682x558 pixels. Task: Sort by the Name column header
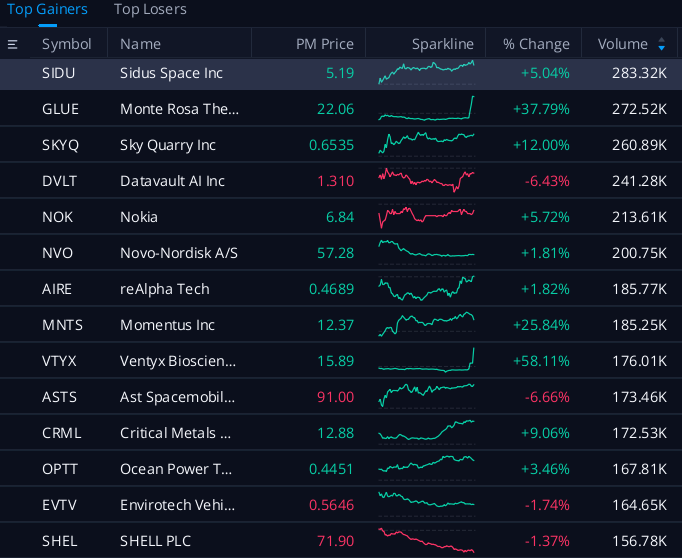(x=140, y=44)
